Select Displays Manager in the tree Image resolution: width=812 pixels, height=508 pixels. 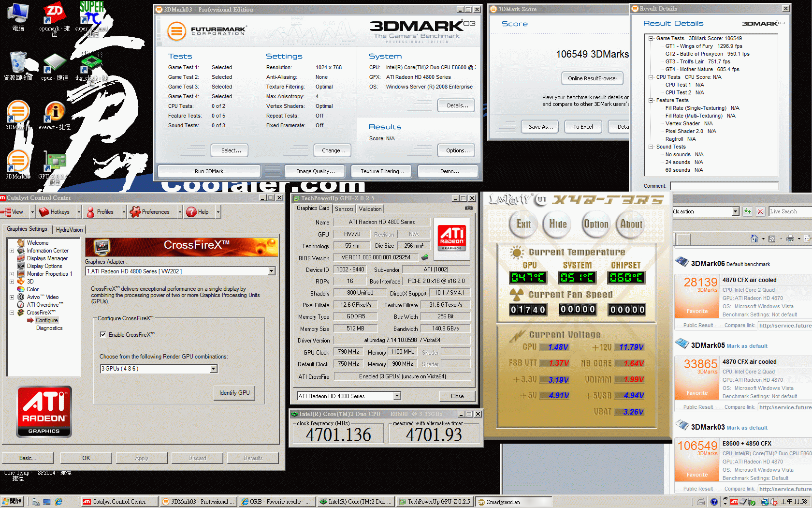[47, 258]
